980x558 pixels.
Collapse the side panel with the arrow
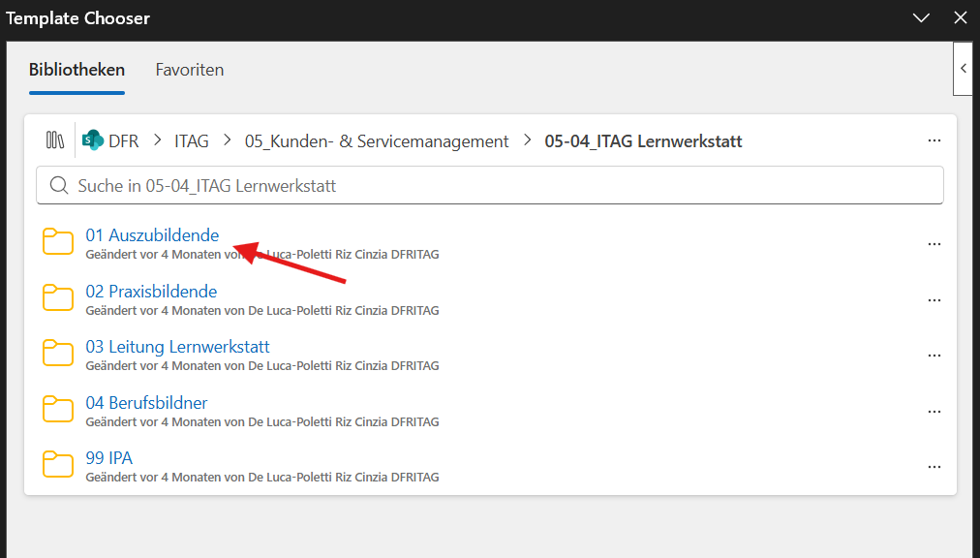tap(964, 68)
